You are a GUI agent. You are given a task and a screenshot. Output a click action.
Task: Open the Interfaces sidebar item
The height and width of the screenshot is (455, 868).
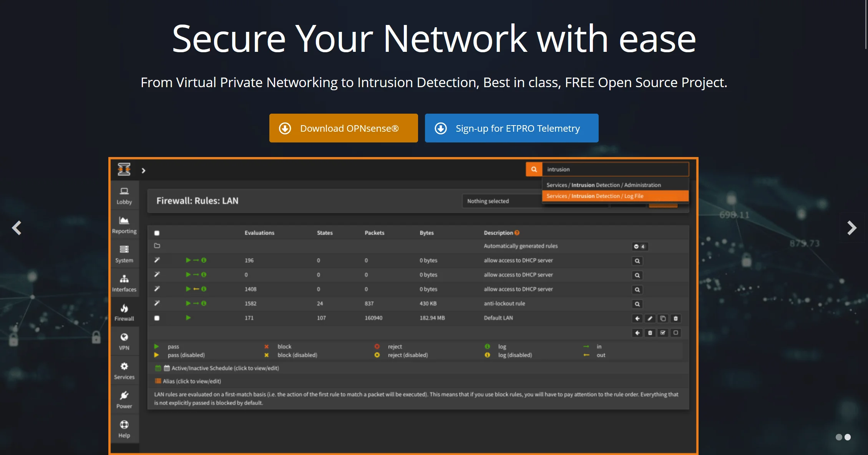pos(124,283)
